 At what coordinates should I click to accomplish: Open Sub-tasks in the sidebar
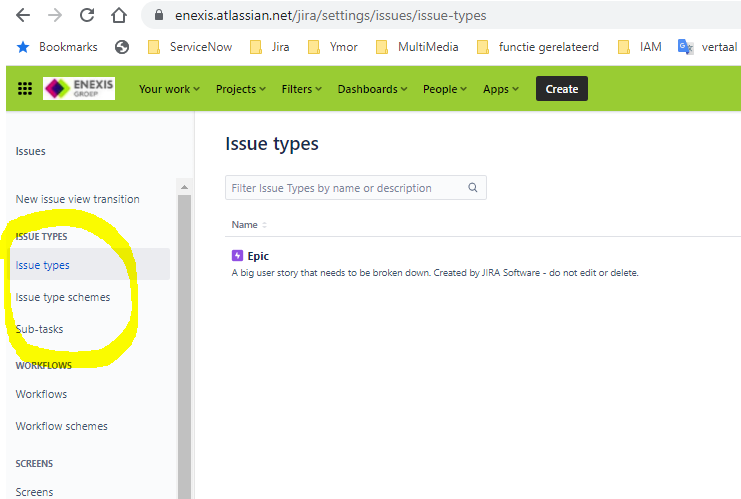(39, 329)
